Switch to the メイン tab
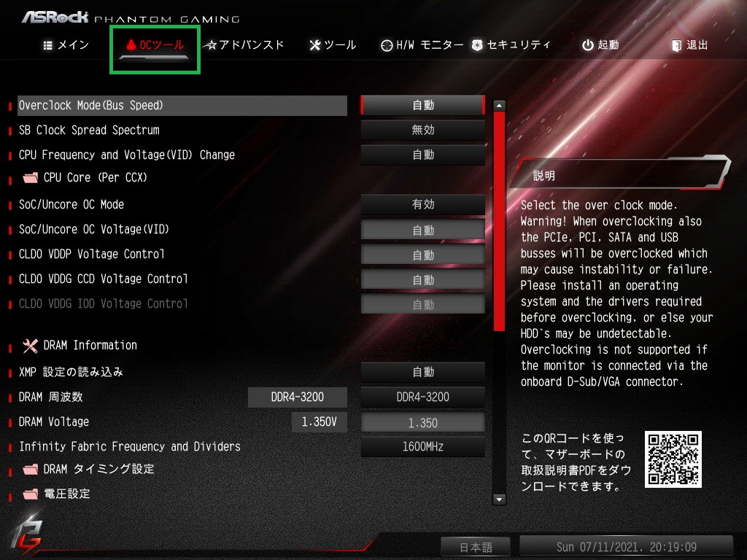 (x=66, y=45)
